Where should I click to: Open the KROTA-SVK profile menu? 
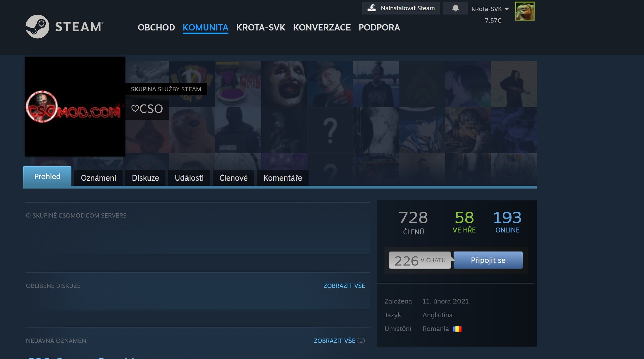click(261, 28)
